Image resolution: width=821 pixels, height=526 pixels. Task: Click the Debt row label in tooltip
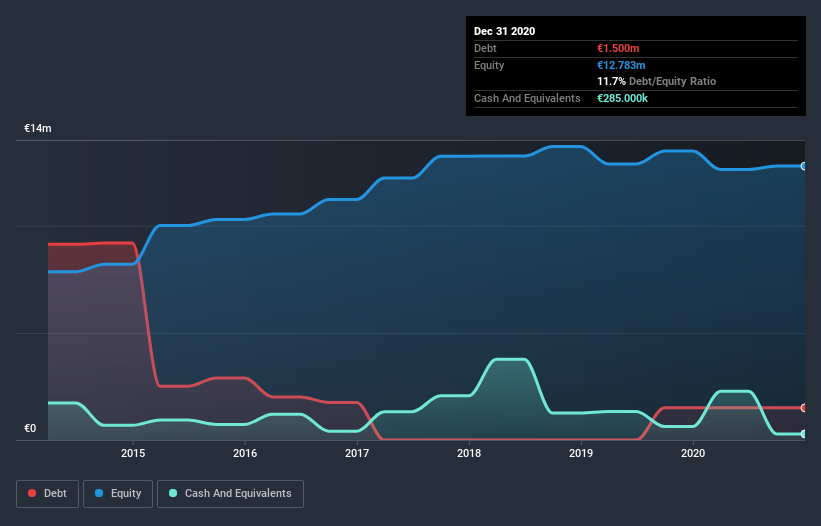485,48
